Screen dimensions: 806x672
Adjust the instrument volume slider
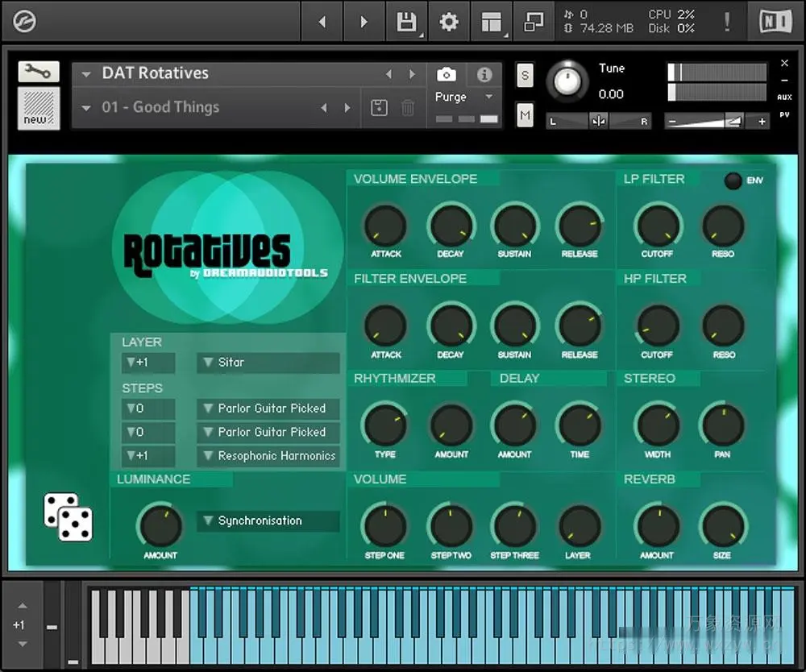tap(713, 122)
